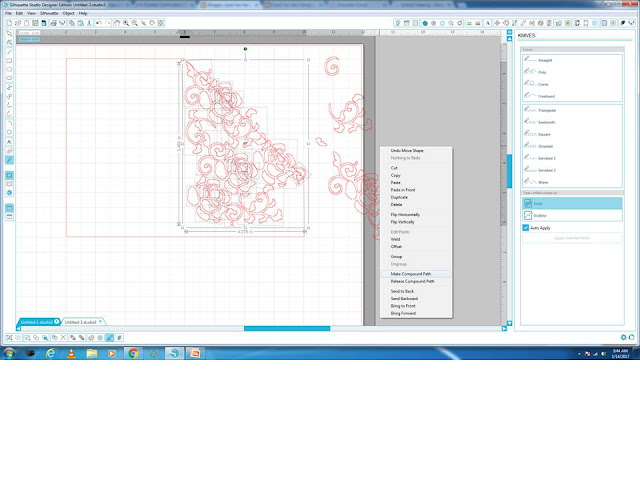Select the Draw an Arc tool

[x=9, y=123]
